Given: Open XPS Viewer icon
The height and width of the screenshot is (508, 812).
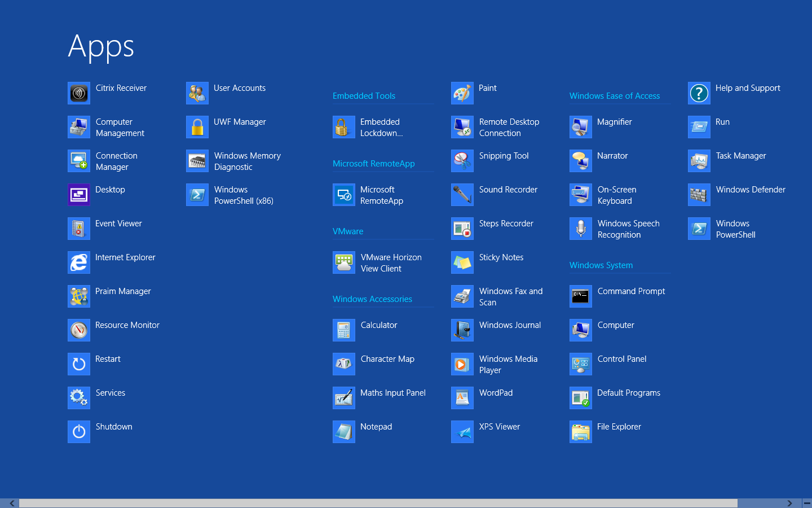Looking at the screenshot, I should coord(462,432).
